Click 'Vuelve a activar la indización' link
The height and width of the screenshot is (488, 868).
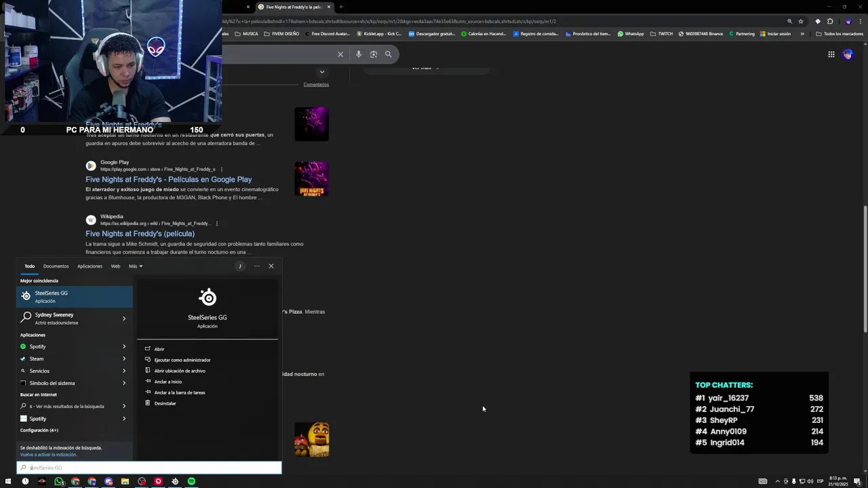[x=48, y=455]
